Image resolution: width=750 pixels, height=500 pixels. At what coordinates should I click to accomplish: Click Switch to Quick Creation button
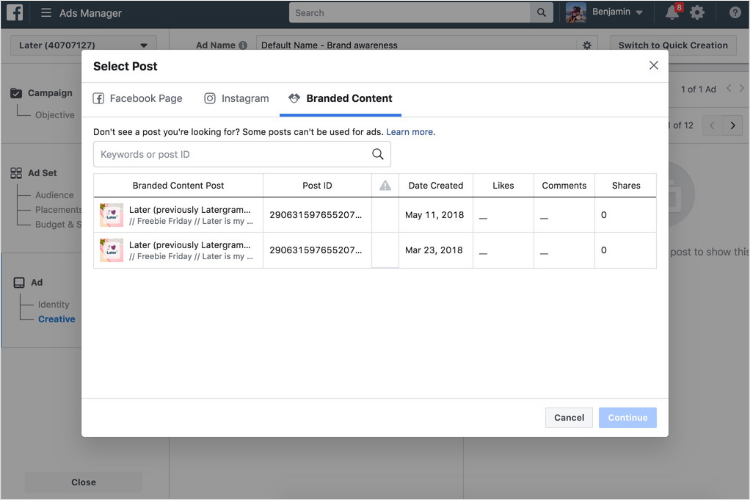[x=673, y=45]
